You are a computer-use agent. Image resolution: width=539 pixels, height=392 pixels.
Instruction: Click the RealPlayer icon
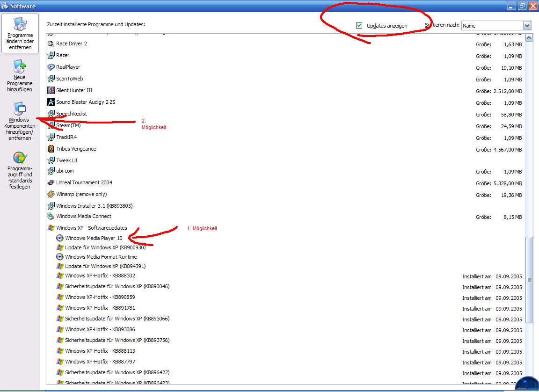51,67
